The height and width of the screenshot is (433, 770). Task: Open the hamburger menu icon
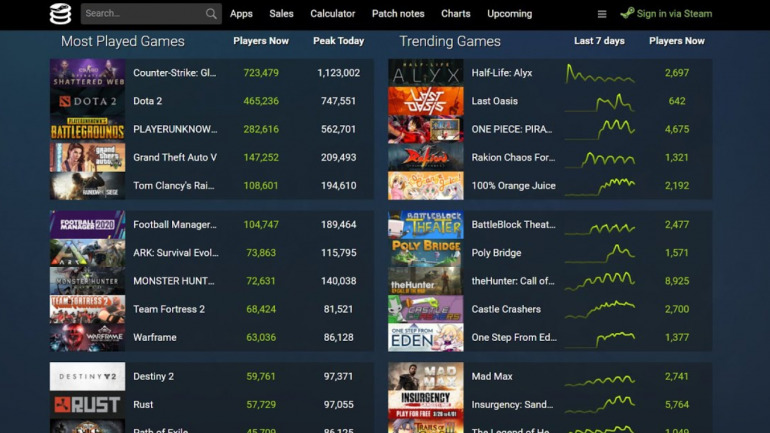602,14
